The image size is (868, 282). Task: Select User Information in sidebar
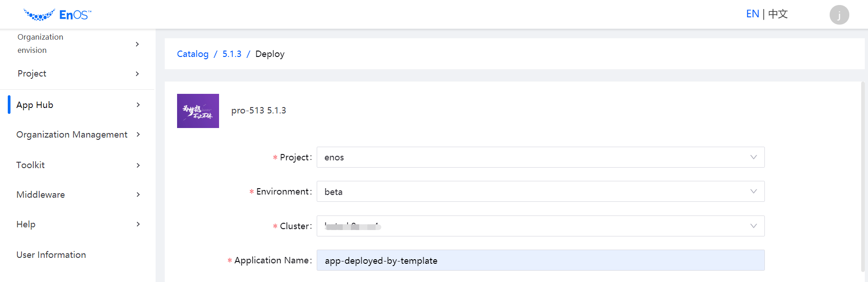point(51,255)
